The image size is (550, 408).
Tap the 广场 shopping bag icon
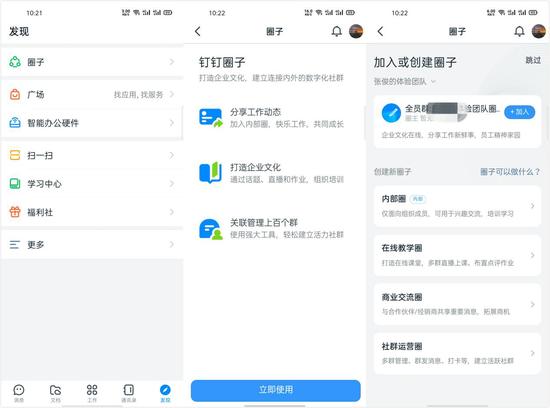tap(15, 94)
